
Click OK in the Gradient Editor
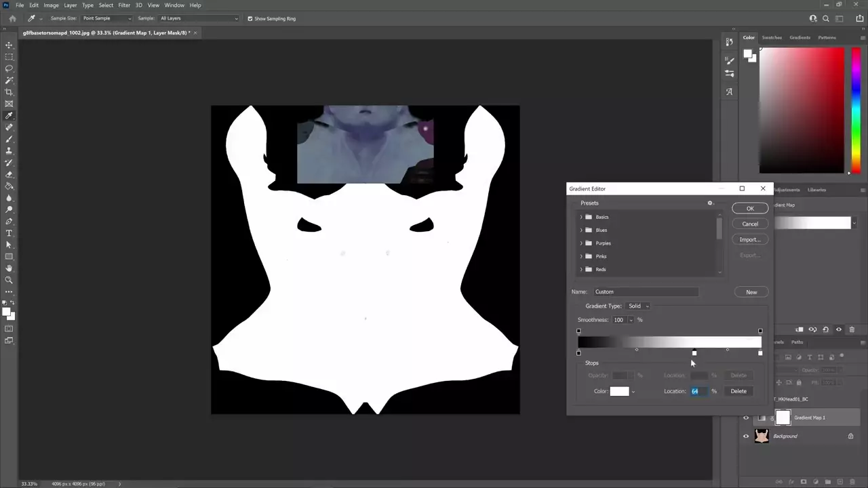click(x=750, y=208)
